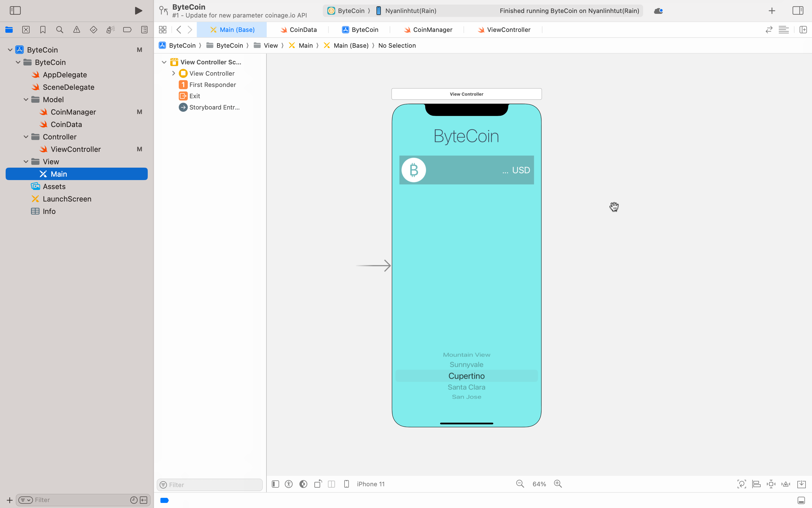Open the Breakpoint navigator tab
812x508 pixels.
[127, 30]
